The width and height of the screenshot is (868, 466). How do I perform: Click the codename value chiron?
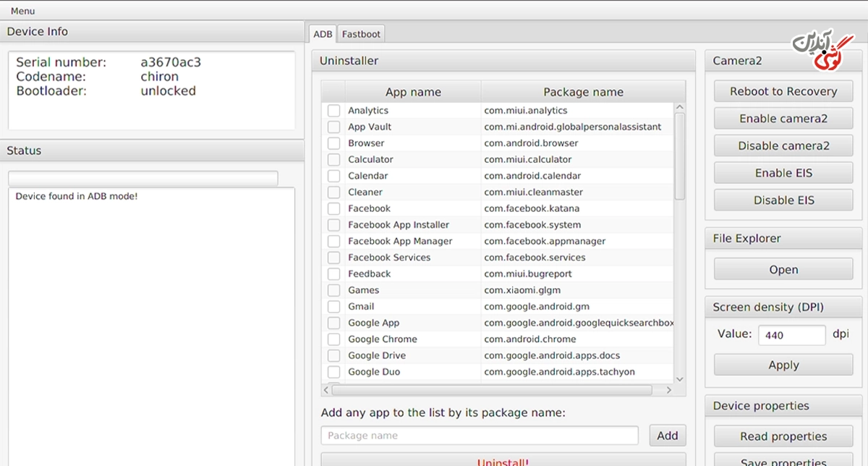click(159, 77)
